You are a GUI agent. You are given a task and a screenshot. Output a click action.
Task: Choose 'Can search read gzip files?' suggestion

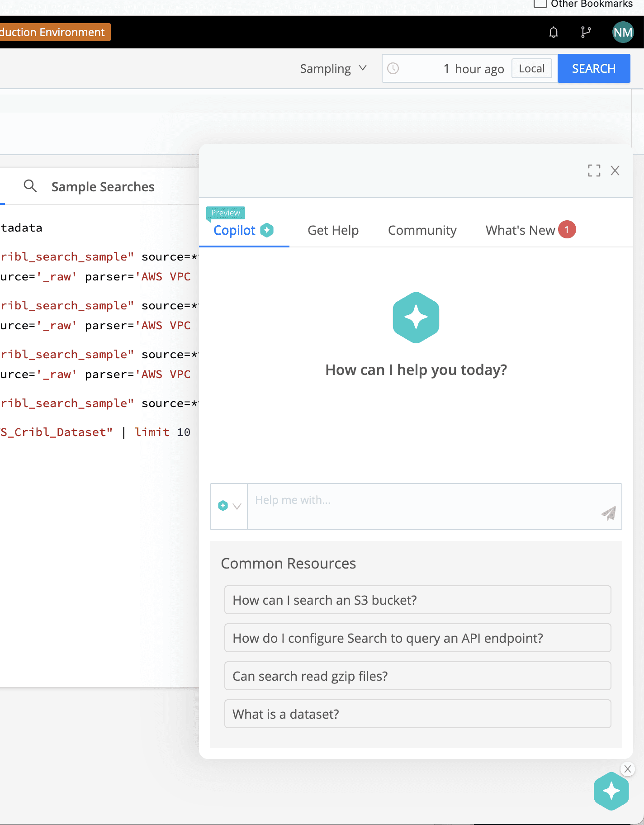click(417, 676)
